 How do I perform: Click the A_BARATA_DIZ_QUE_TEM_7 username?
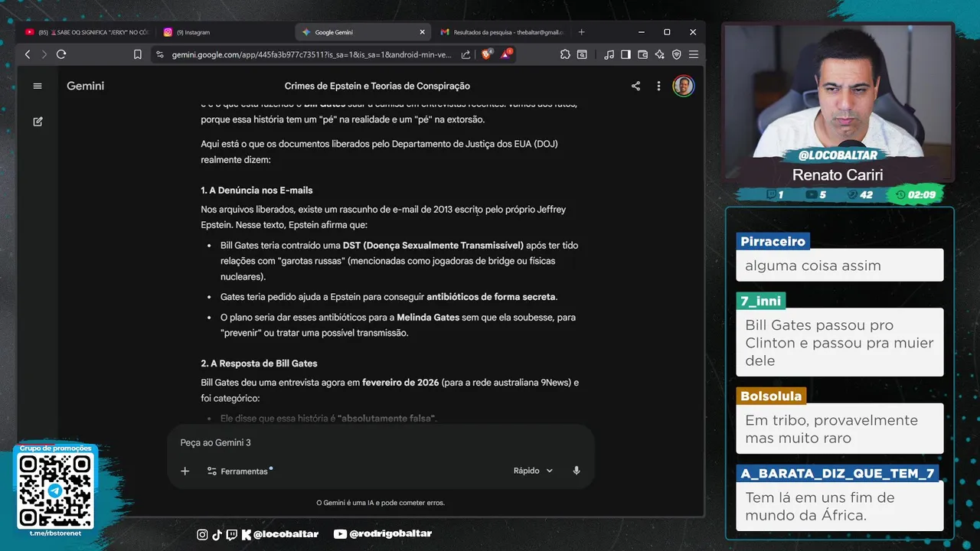pyautogui.click(x=838, y=474)
